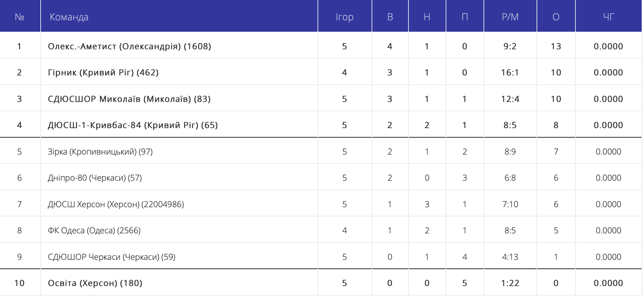Click the Команда column header
The image size is (644, 296).
[x=69, y=17]
